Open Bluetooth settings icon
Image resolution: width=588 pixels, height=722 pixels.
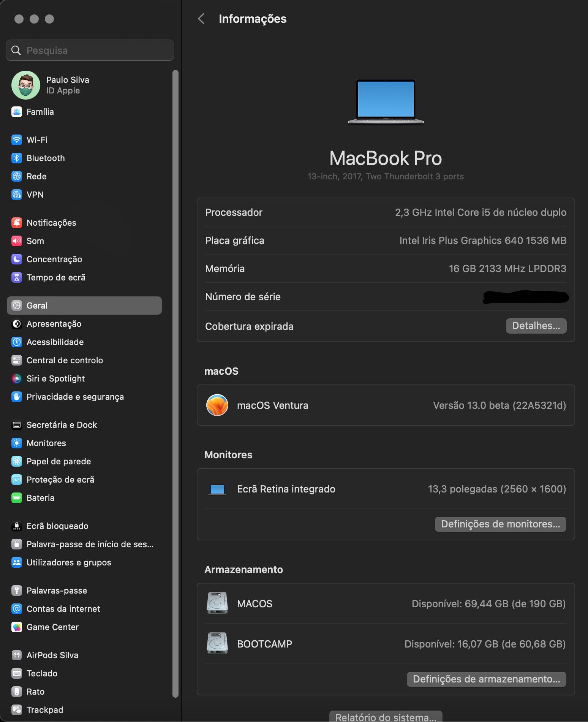pyautogui.click(x=17, y=158)
